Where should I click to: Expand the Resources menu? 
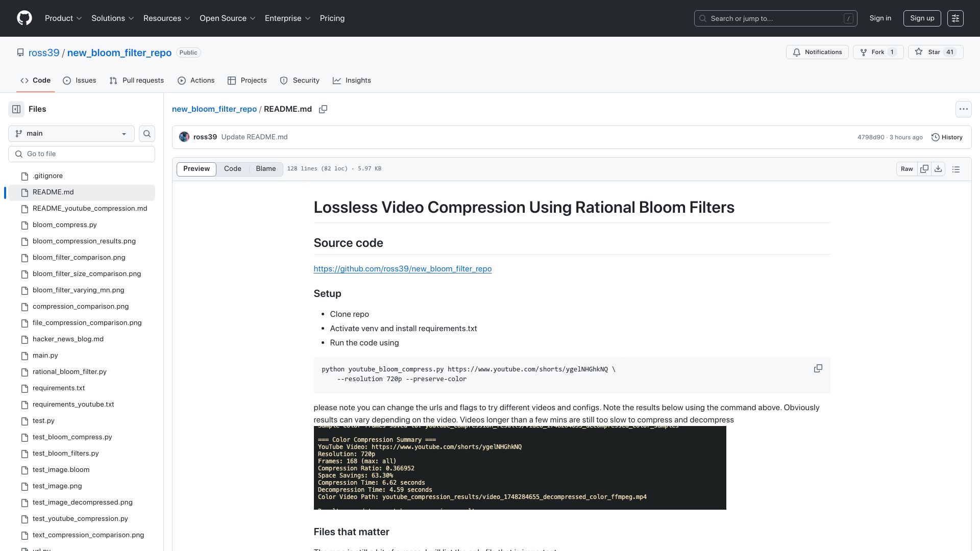point(167,18)
